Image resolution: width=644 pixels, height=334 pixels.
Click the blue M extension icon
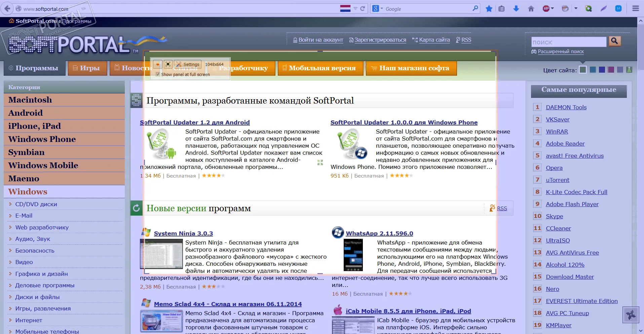(x=618, y=9)
